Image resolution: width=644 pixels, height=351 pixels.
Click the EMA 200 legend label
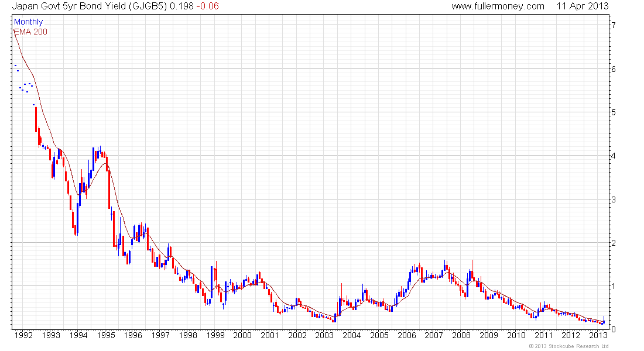pos(30,32)
